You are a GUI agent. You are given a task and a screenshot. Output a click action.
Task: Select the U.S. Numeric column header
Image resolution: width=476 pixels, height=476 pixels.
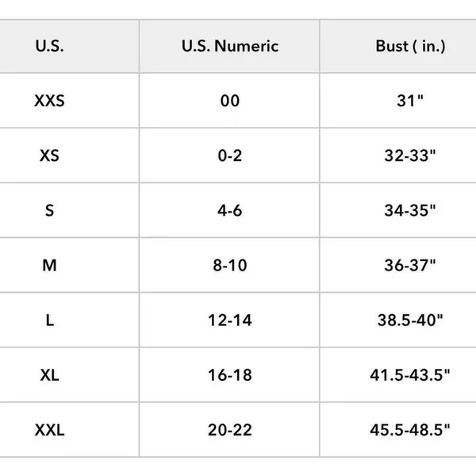coord(230,46)
